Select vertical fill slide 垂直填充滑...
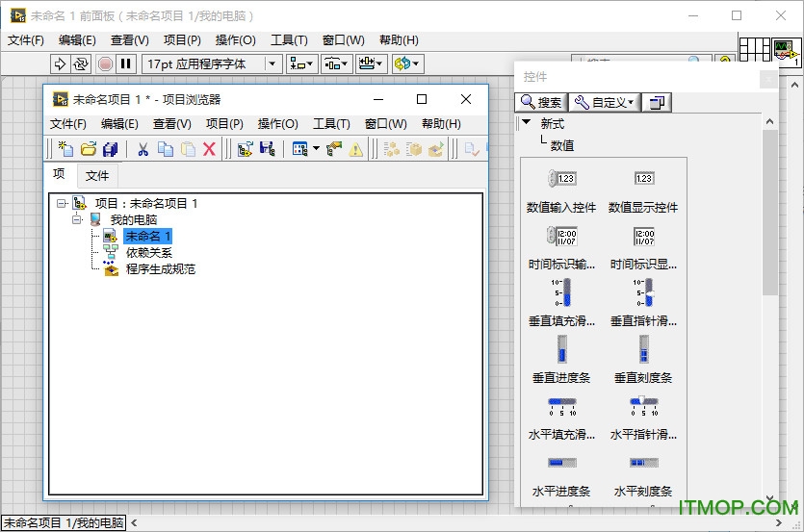The height and width of the screenshot is (532, 804). pyautogui.click(x=561, y=302)
